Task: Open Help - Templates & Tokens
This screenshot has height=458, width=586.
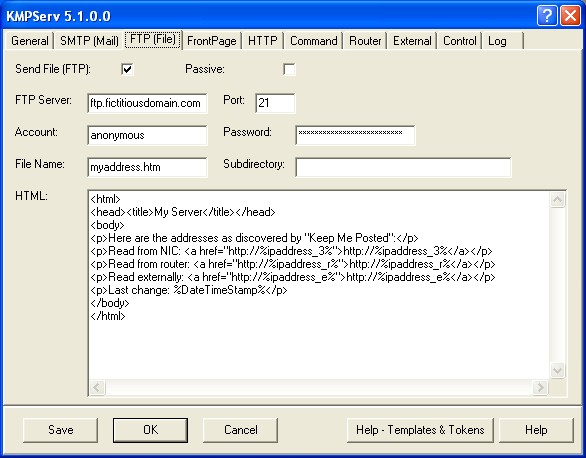Action: click(420, 430)
